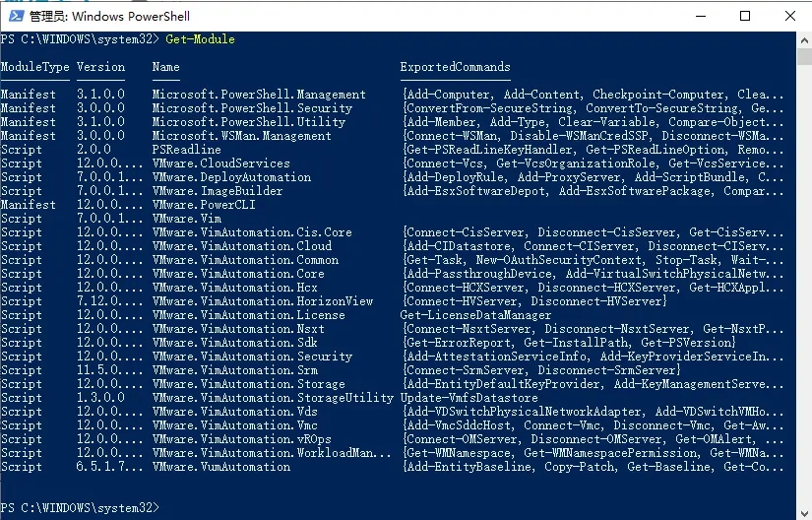Click the vertical scrollbar thumb

[804, 56]
